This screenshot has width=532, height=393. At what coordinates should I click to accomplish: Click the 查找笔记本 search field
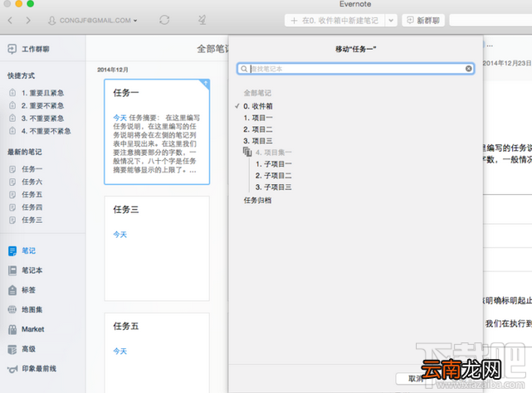click(355, 69)
